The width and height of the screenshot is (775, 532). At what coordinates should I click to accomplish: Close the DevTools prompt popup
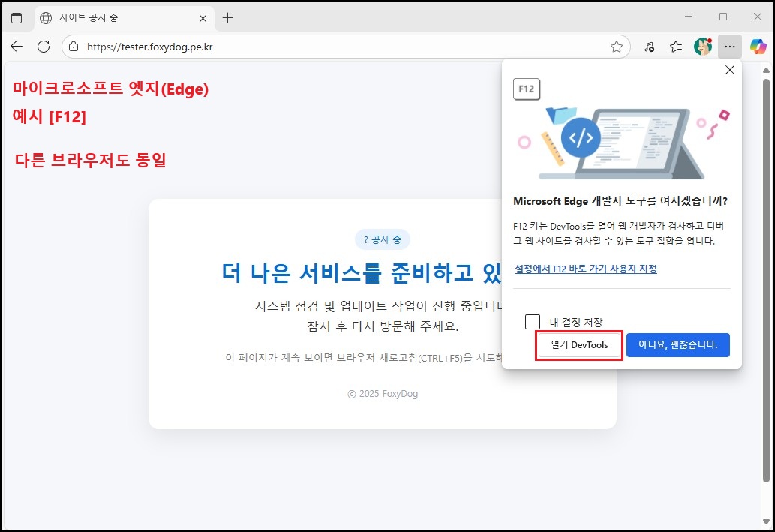729,71
